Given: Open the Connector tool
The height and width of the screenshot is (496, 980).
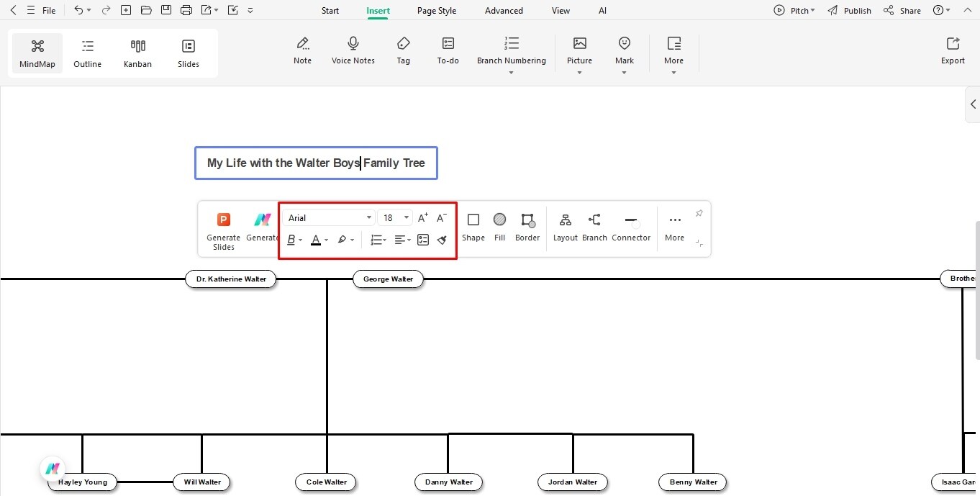Looking at the screenshot, I should coord(631,226).
